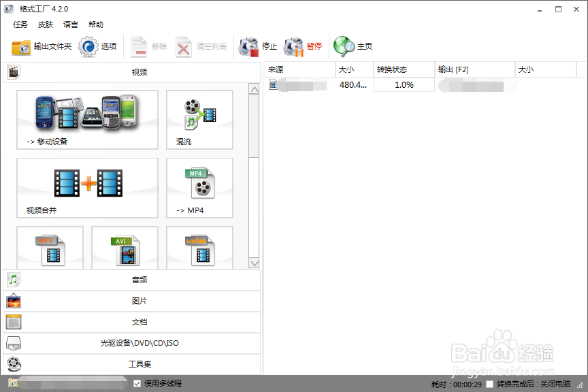The height and width of the screenshot is (392, 588).
Task: Collapse the 视频 video section
Action: point(131,72)
